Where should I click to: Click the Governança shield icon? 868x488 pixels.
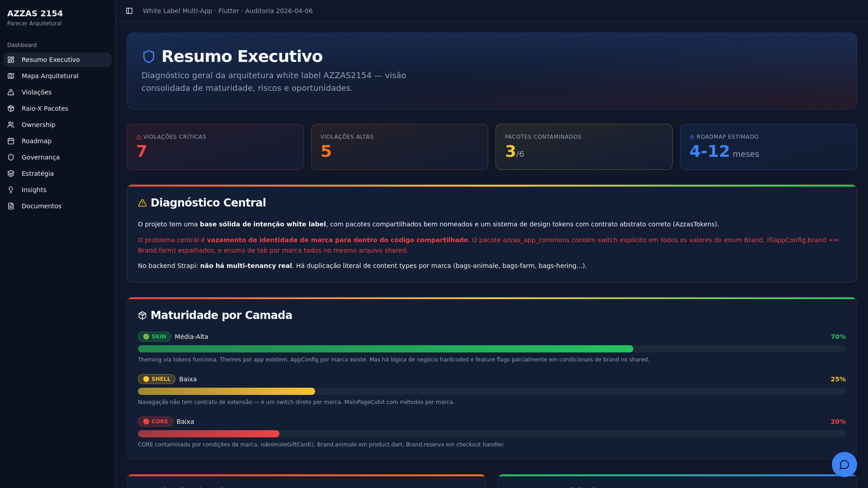[11, 157]
